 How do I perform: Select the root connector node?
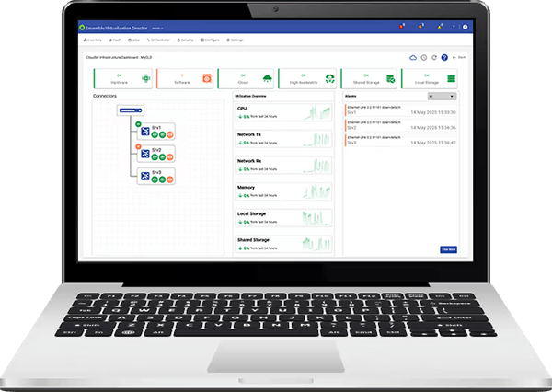[x=132, y=110]
